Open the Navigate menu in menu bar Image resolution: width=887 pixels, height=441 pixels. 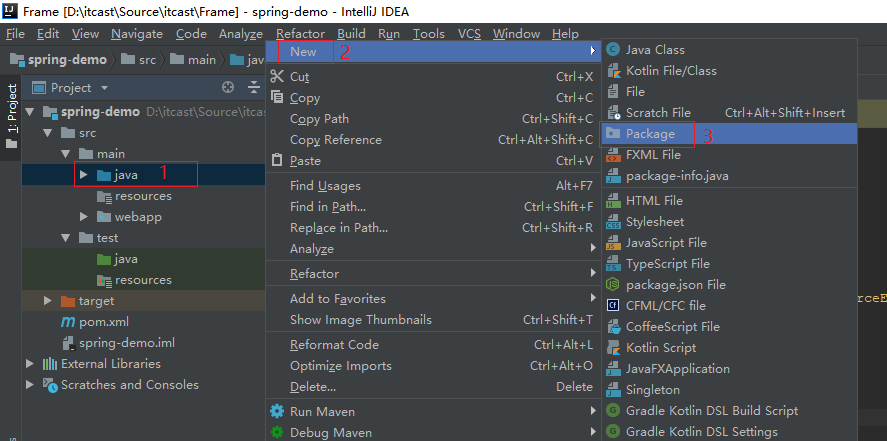point(137,33)
